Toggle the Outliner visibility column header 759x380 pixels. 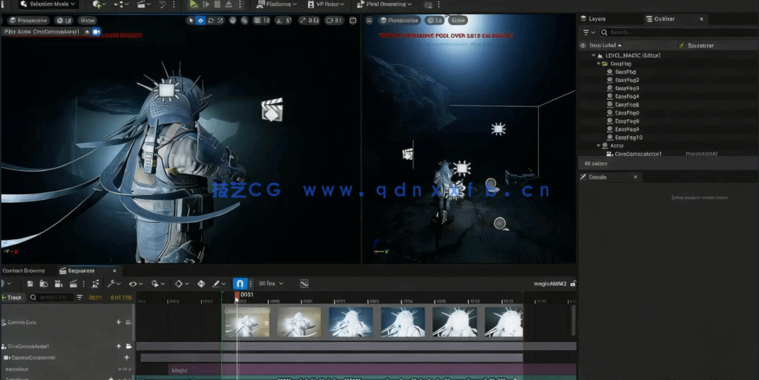583,46
